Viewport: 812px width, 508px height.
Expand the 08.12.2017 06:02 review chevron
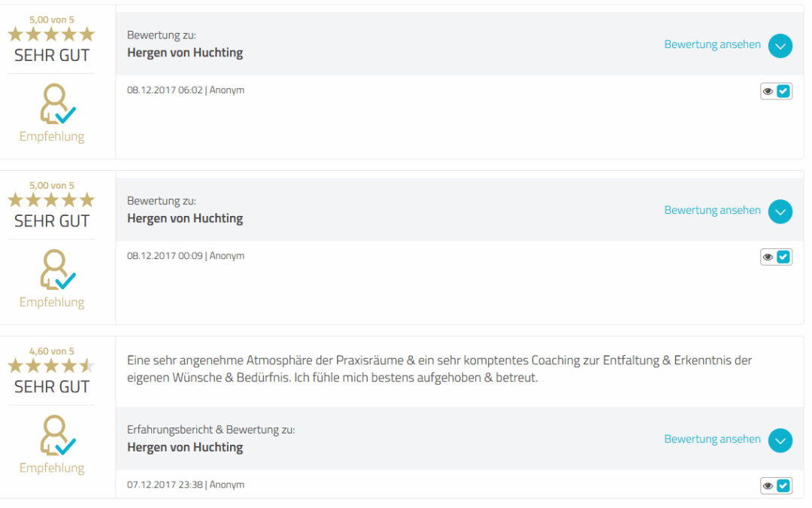pyautogui.click(x=780, y=45)
